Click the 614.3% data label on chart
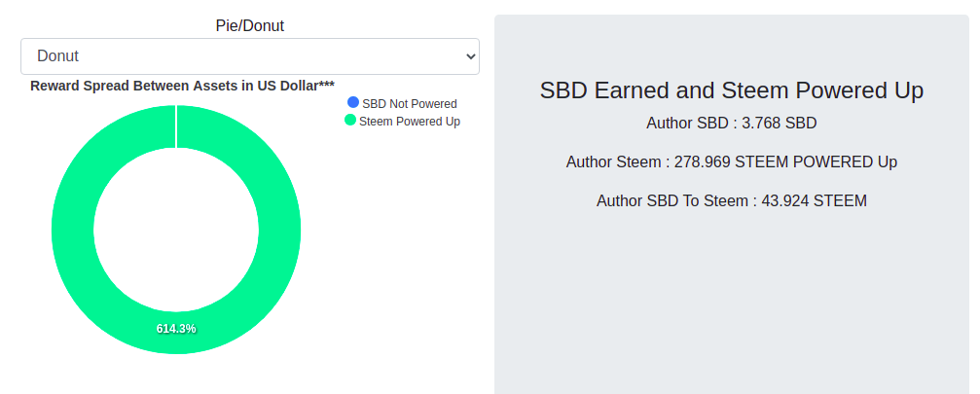Screen dimensions: 980x394 click(x=176, y=329)
